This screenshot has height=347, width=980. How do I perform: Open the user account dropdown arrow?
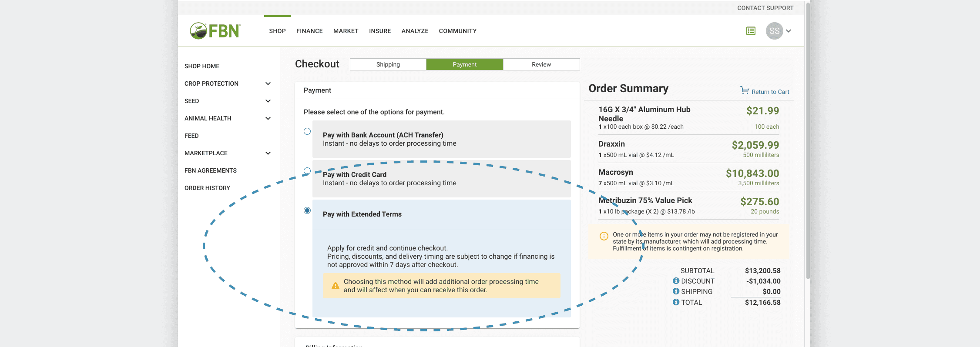[x=789, y=31]
